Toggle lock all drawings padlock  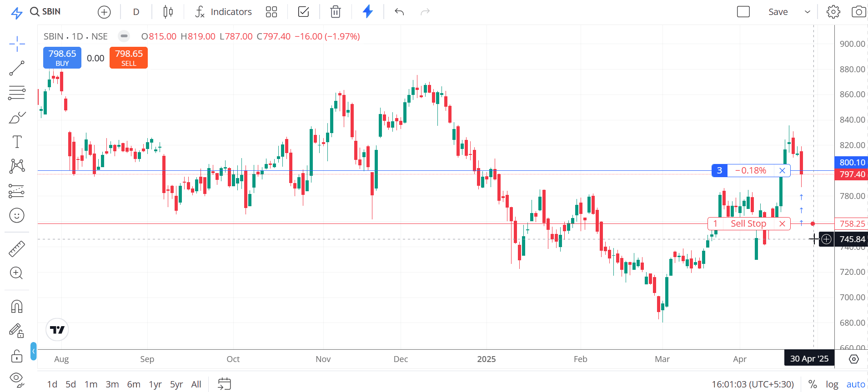(17, 356)
